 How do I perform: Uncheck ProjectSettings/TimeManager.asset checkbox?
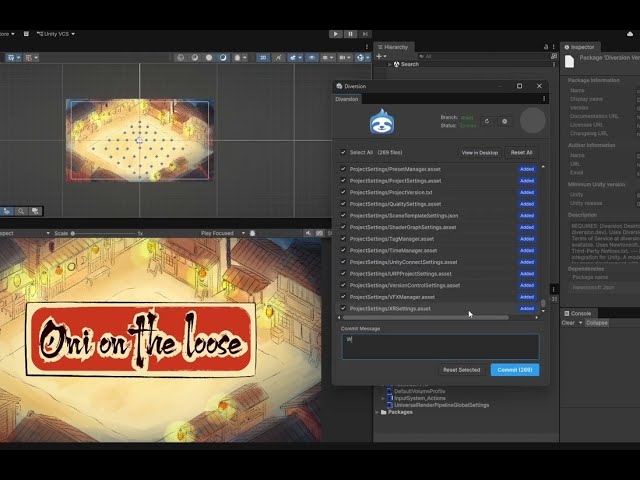coord(343,250)
